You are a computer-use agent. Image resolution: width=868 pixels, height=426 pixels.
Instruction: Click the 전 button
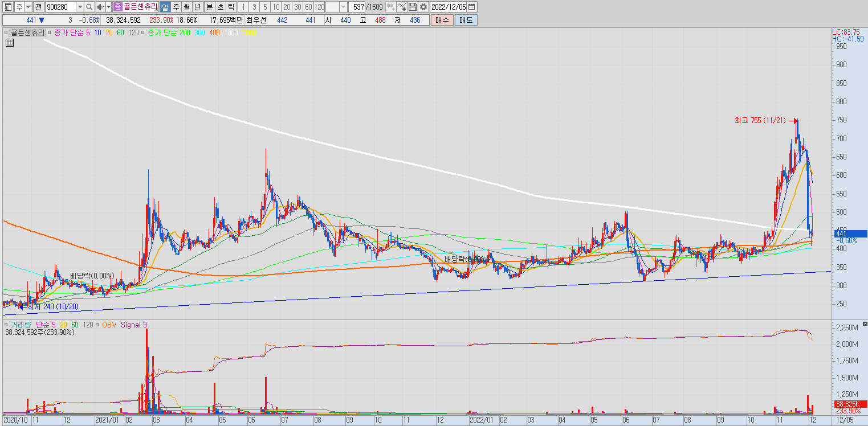[38, 7]
